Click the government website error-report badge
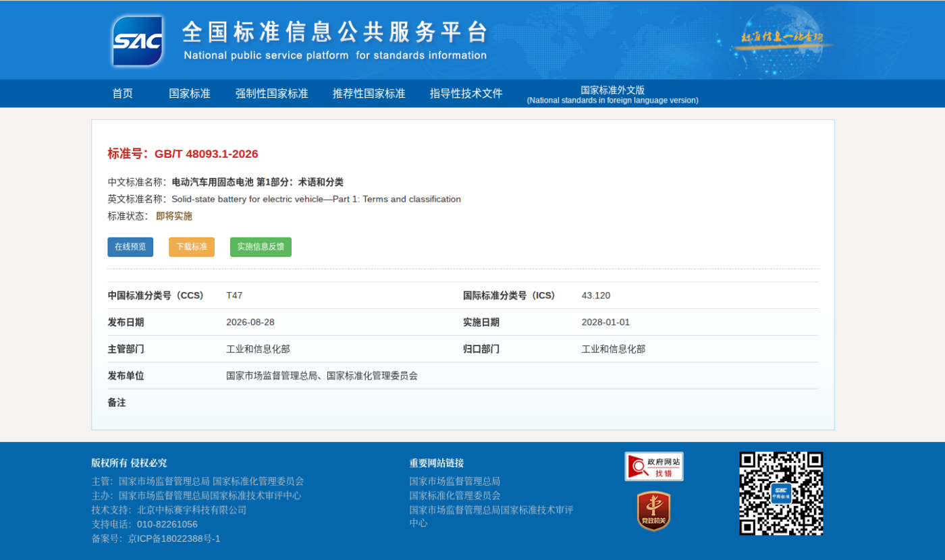The width and height of the screenshot is (945, 560). pyautogui.click(x=654, y=466)
